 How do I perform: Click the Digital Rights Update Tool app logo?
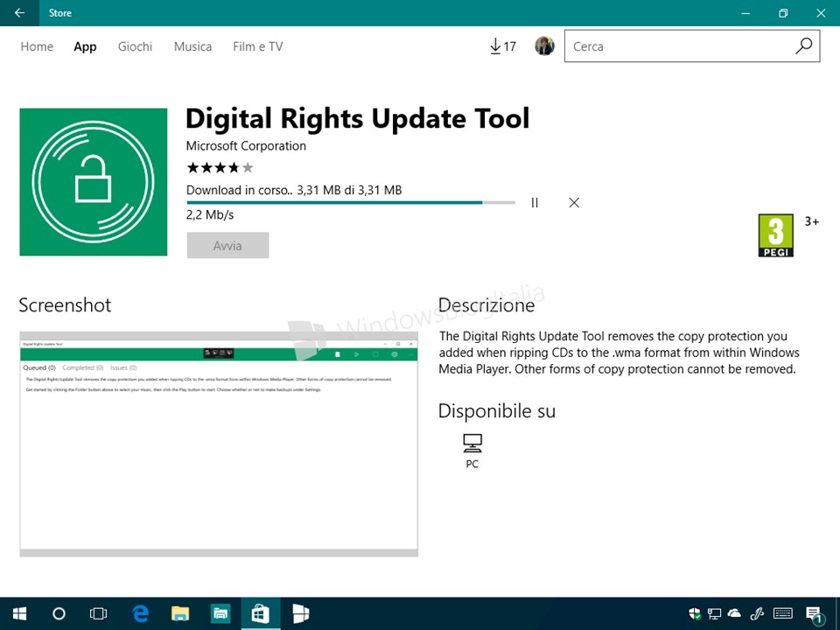[x=94, y=182]
